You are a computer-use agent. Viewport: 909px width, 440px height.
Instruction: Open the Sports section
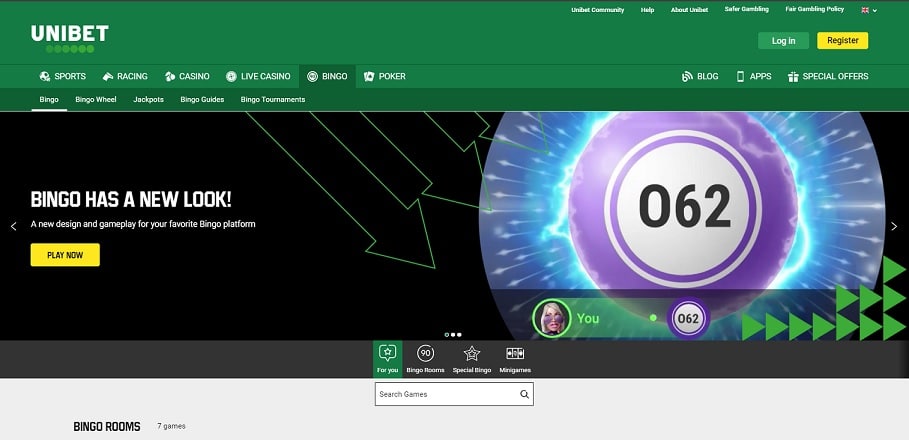pos(63,76)
